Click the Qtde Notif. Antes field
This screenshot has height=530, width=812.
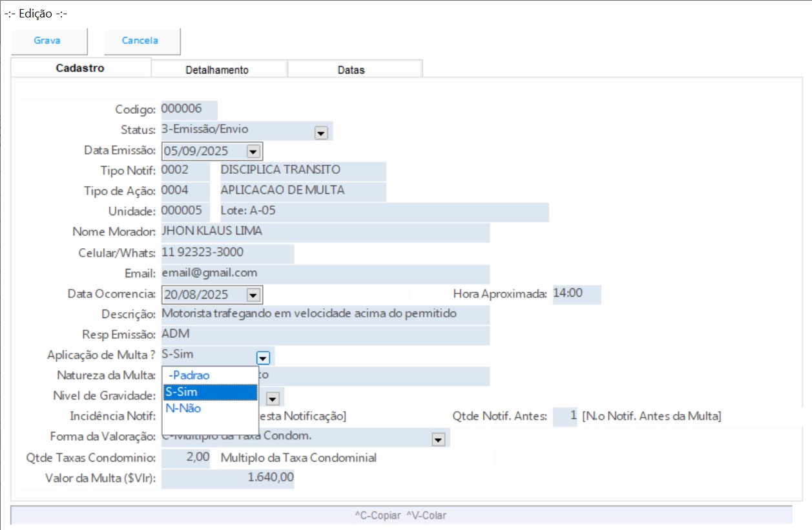tap(565, 417)
